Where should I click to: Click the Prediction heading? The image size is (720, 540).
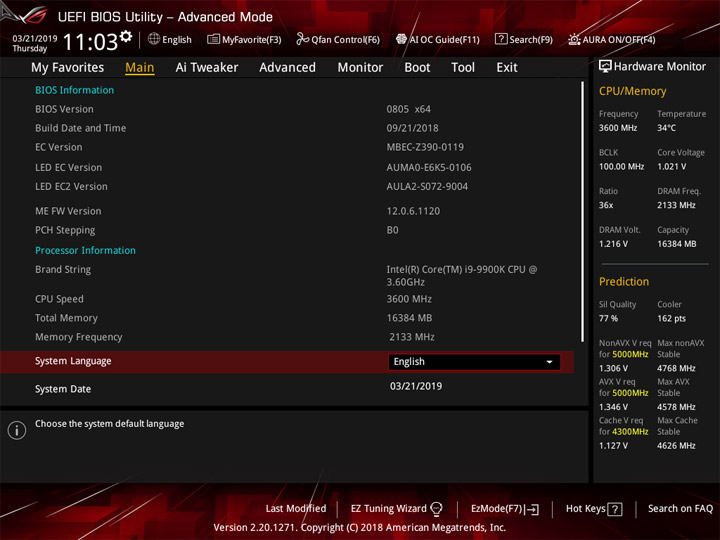click(x=624, y=281)
